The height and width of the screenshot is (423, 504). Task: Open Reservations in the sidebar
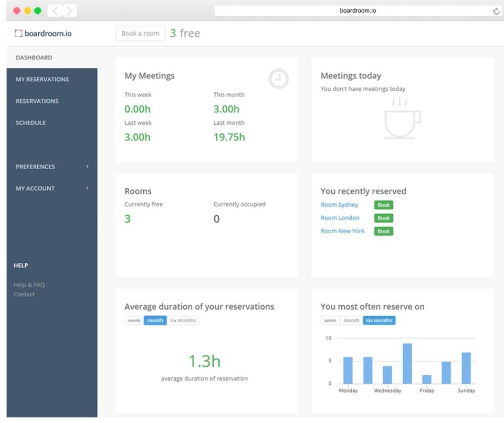click(x=52, y=101)
